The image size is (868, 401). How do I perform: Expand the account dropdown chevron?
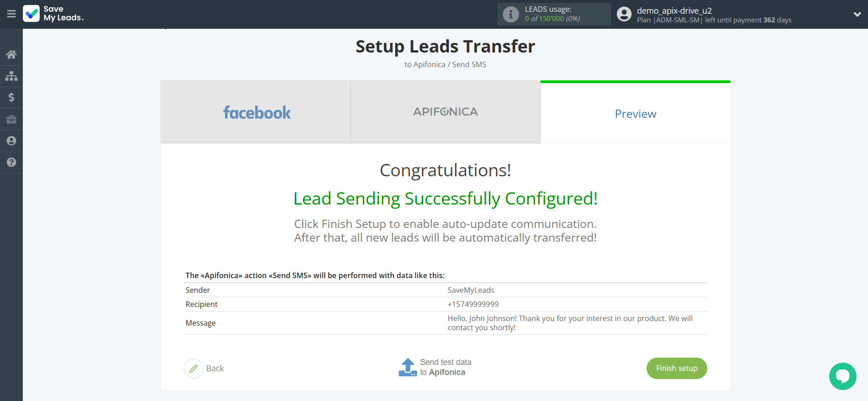(857, 14)
